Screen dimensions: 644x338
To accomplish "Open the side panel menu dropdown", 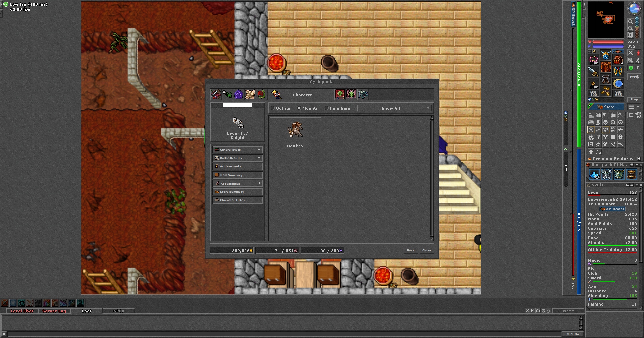I will coord(634,107).
